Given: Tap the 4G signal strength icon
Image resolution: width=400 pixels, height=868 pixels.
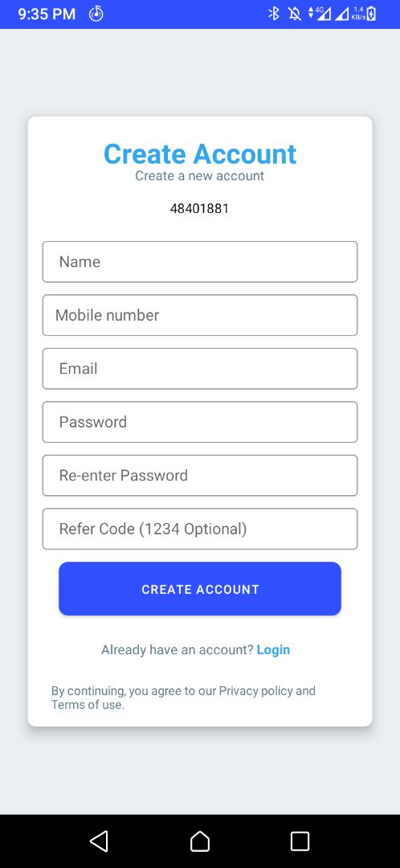Looking at the screenshot, I should point(320,14).
